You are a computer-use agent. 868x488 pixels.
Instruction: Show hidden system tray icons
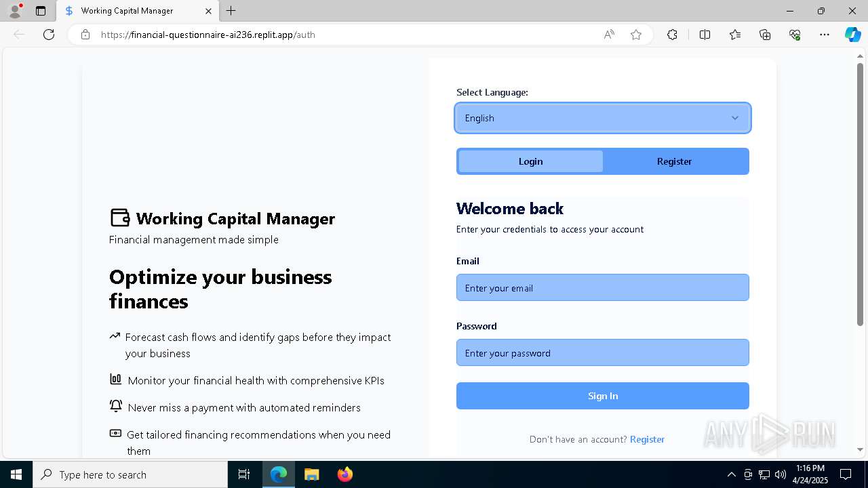pos(731,474)
